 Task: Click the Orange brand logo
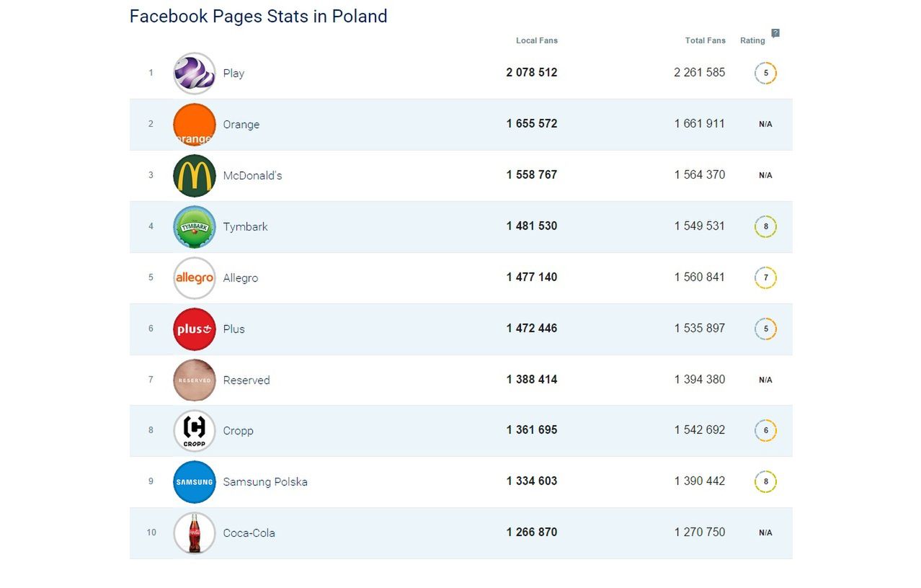(x=195, y=125)
